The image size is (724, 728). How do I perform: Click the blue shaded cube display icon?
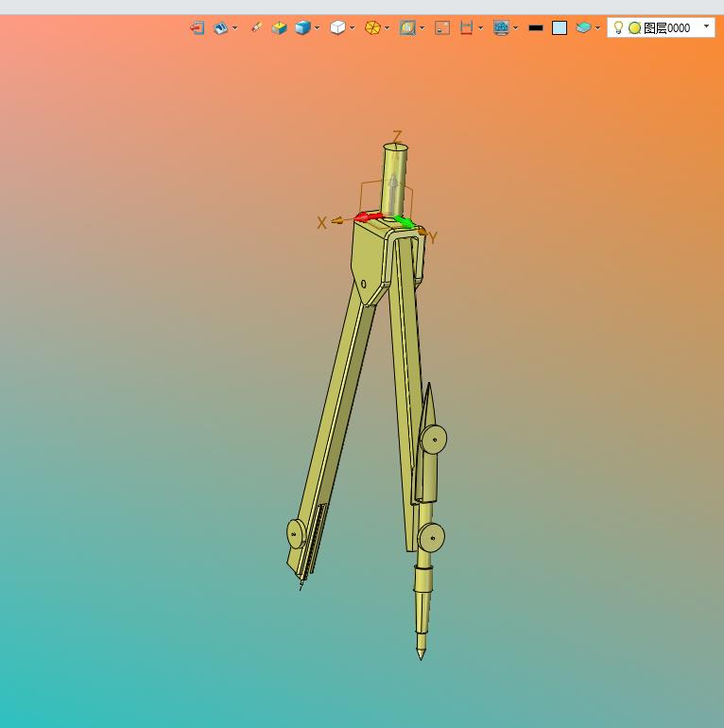click(302, 27)
